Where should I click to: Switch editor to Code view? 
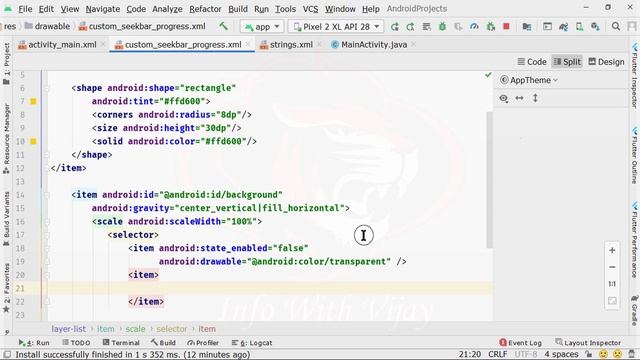pos(532,62)
